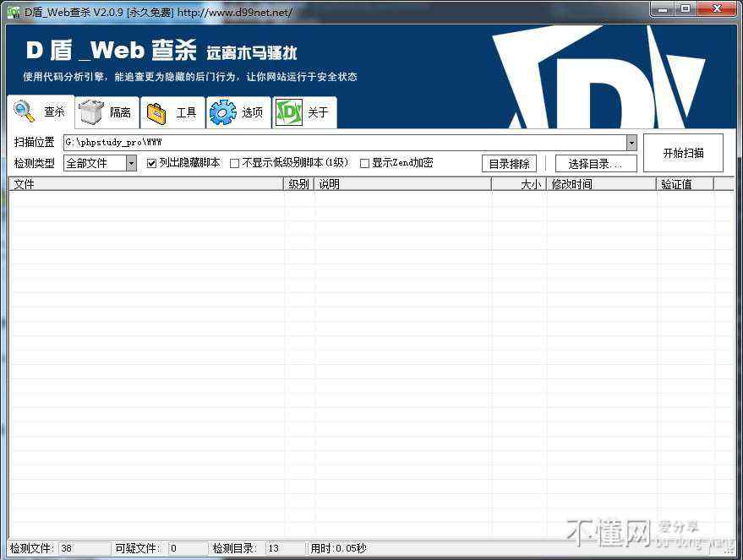Sort by the 文件 column header

tap(146, 184)
